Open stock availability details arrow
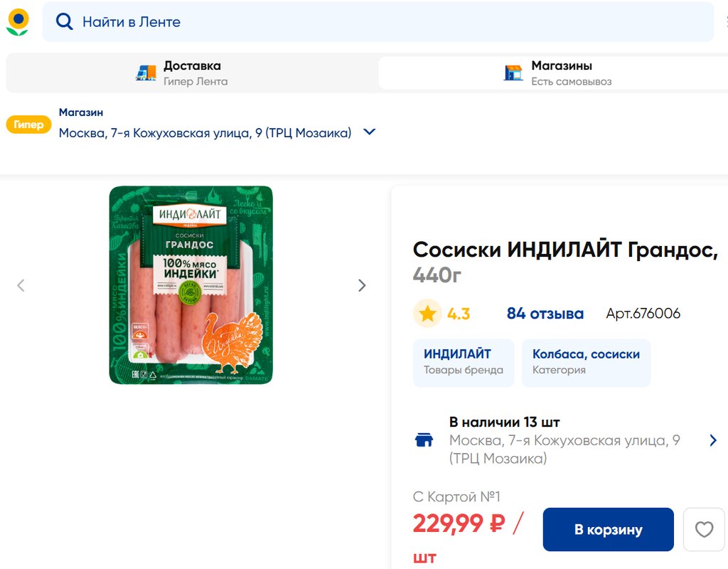This screenshot has width=728, height=569. pyautogui.click(x=713, y=440)
